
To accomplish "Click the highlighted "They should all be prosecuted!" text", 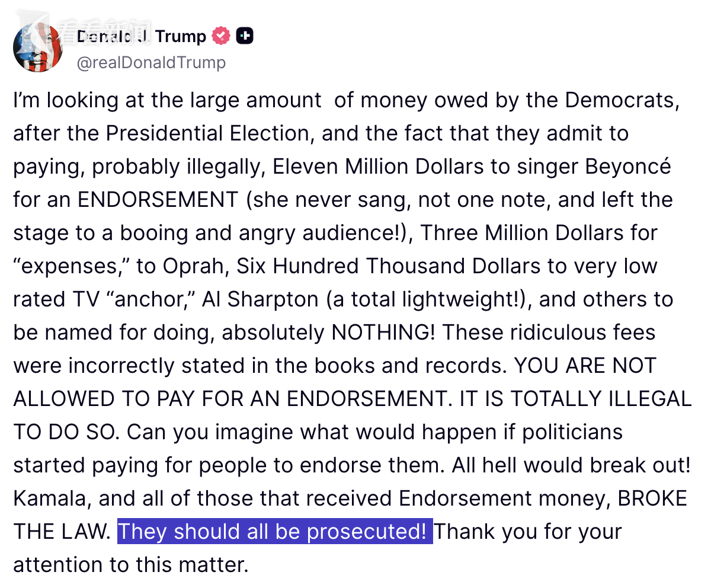I will (x=275, y=531).
